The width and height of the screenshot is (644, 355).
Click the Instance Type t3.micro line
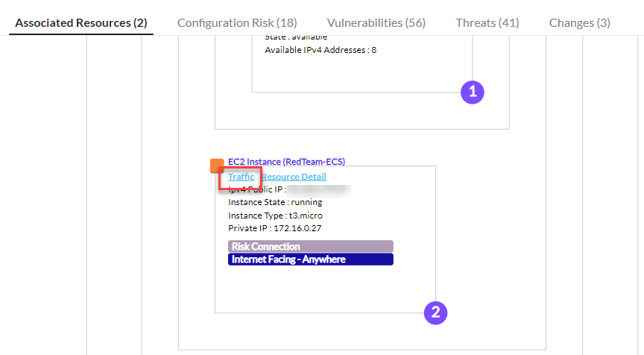275,216
